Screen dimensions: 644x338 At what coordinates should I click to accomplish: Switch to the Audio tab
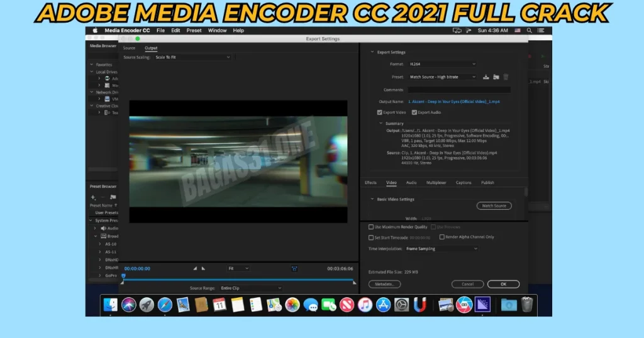tap(411, 183)
